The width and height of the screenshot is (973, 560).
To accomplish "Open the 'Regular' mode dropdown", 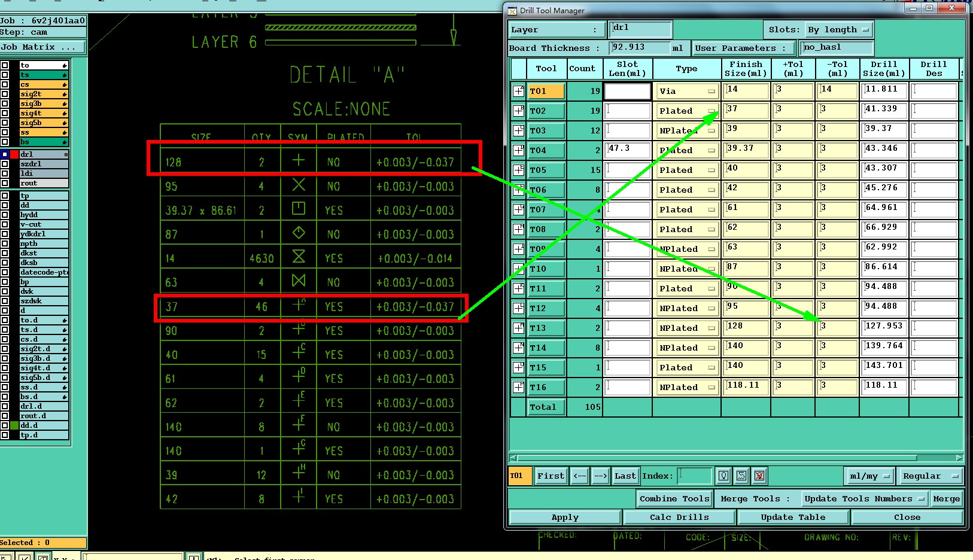I will 930,476.
